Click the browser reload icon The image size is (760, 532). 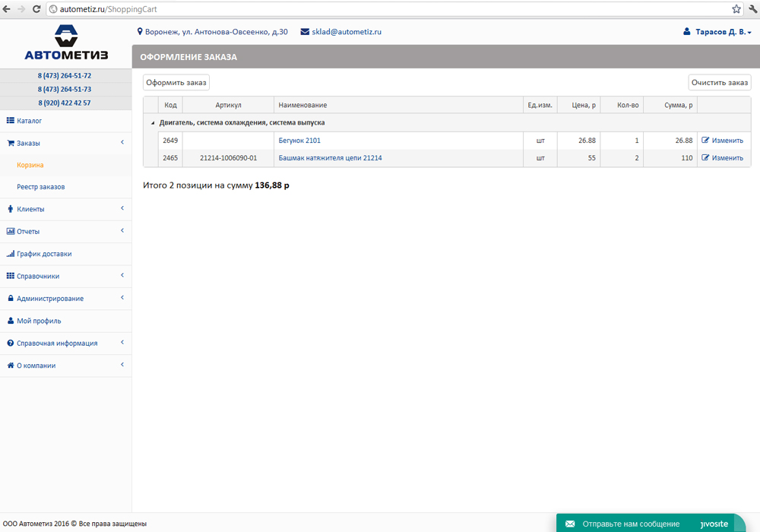[36, 9]
